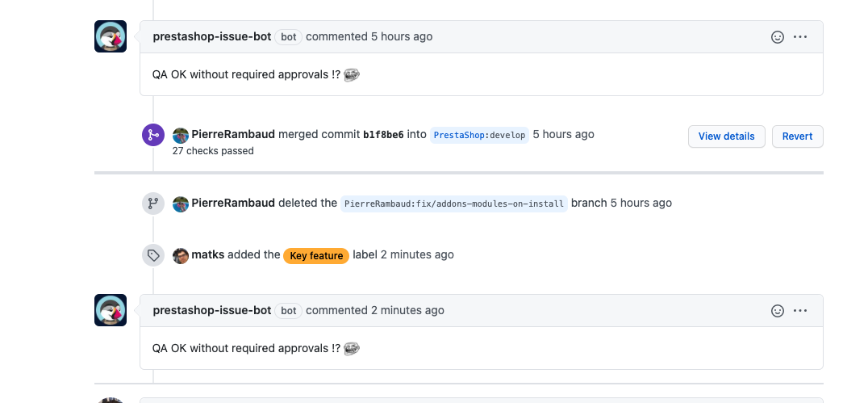Click PierreRambaud's avatar beside merged commit

[181, 135]
